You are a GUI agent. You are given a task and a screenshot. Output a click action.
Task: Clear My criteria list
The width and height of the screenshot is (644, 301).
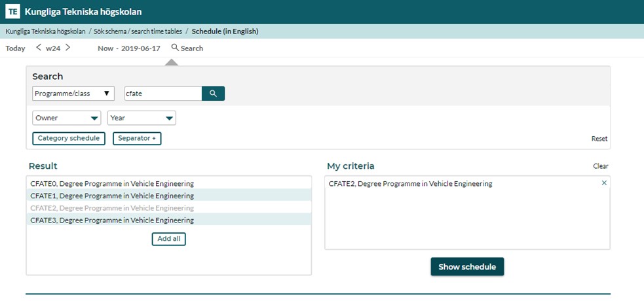(x=601, y=166)
